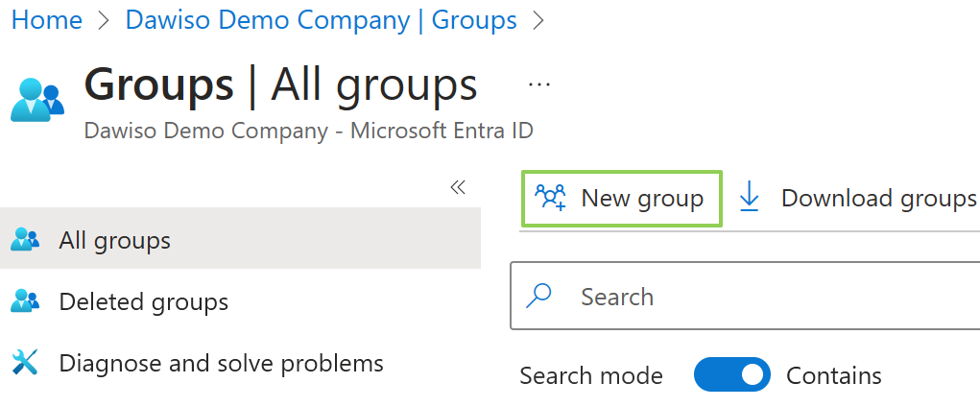
Task: Click the magnifier icon in Search box
Action: 538,296
